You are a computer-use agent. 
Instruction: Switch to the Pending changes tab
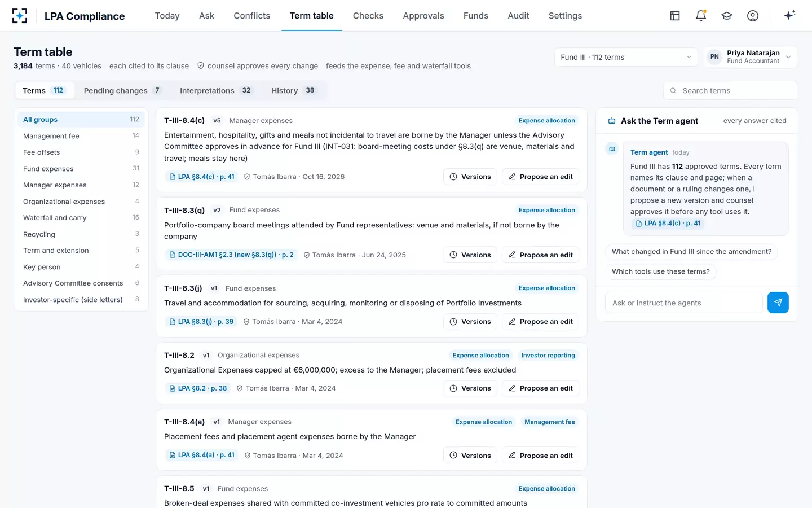click(x=122, y=90)
